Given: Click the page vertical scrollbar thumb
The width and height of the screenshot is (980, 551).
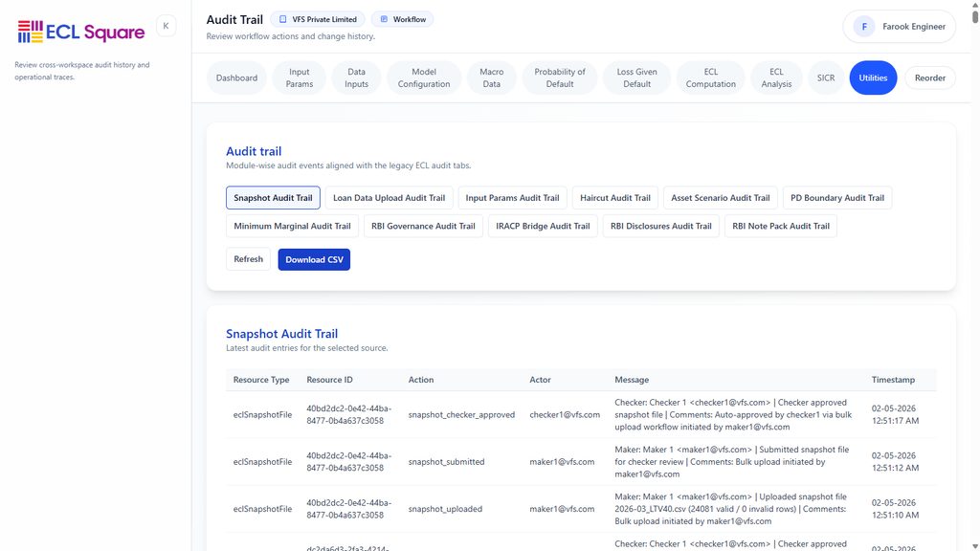Looking at the screenshot, I should pyautogui.click(x=975, y=15).
